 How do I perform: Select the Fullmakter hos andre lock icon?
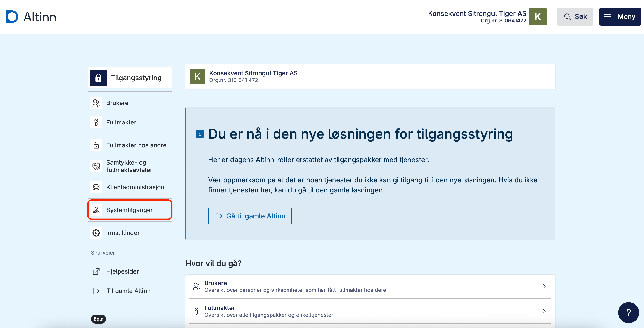tap(96, 145)
